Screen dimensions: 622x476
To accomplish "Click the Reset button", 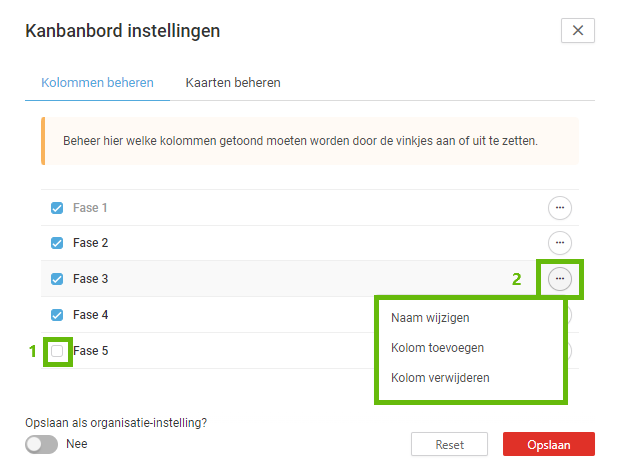I will pyautogui.click(x=449, y=444).
